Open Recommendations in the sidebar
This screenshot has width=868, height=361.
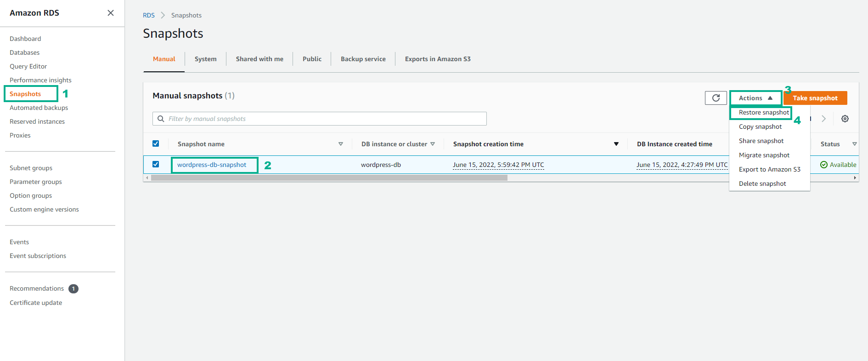(37, 288)
